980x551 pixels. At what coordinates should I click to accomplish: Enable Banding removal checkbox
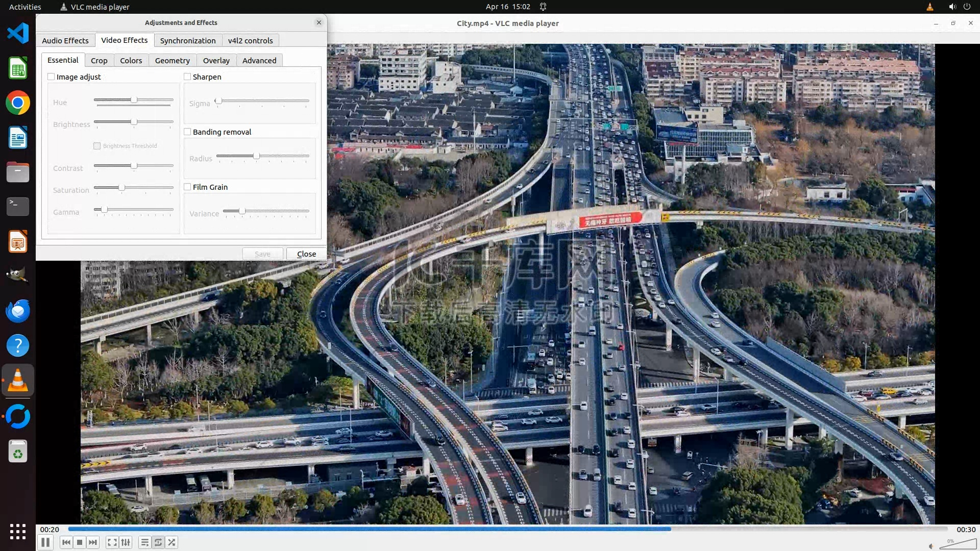point(187,132)
